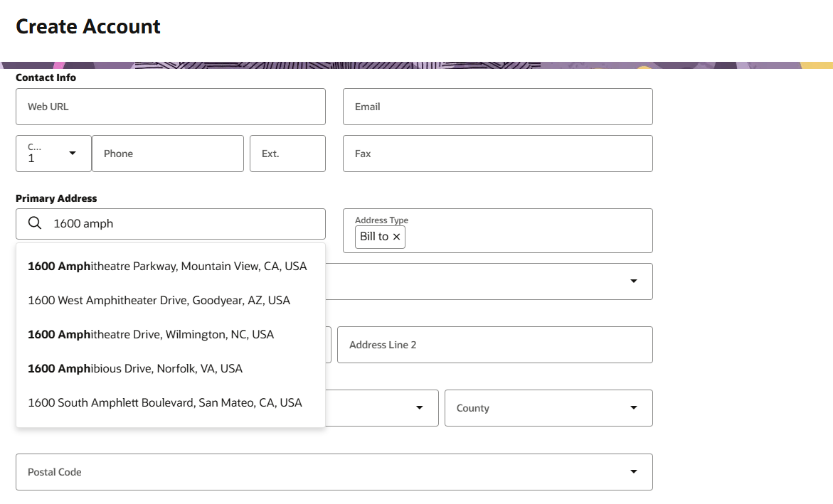Click the Primary Address section label
Image resolution: width=833 pixels, height=504 pixels.
click(x=56, y=198)
